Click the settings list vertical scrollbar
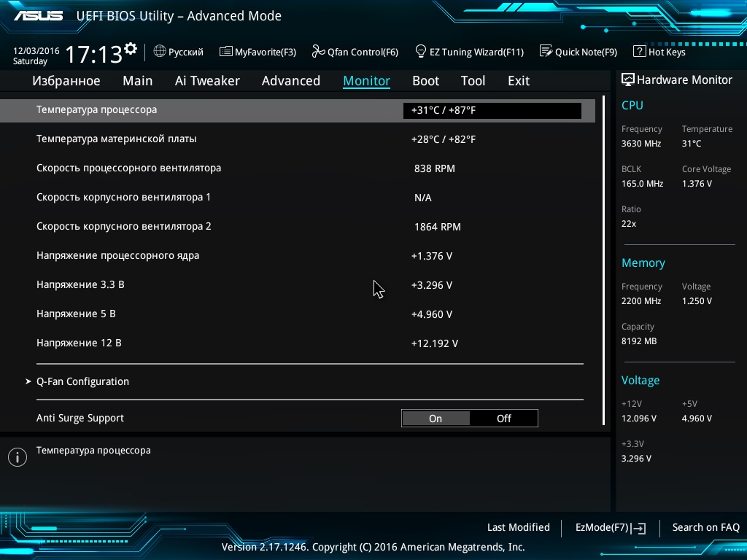Image resolution: width=747 pixels, height=560 pixels. pyautogui.click(x=603, y=260)
